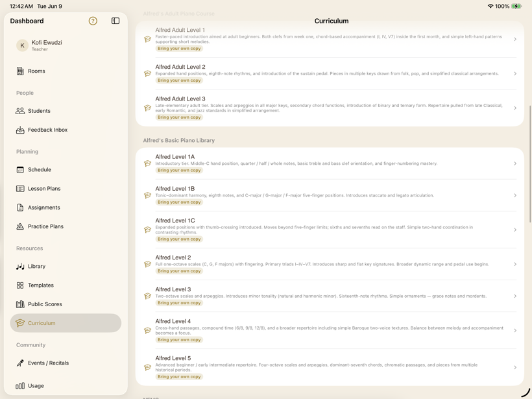Click 'Bring your own copy' tag under Alfred Level 5
The image size is (532, 399).
point(179,376)
